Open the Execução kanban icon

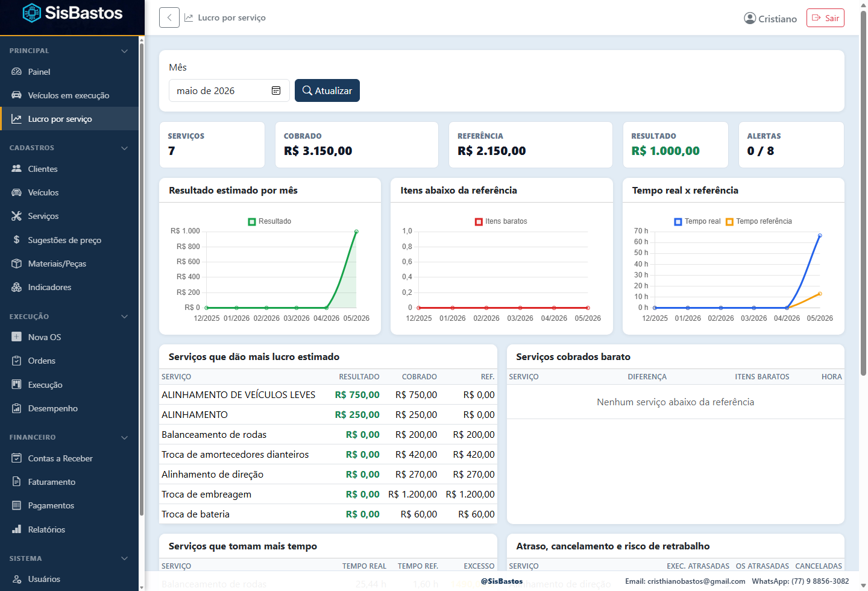[17, 385]
